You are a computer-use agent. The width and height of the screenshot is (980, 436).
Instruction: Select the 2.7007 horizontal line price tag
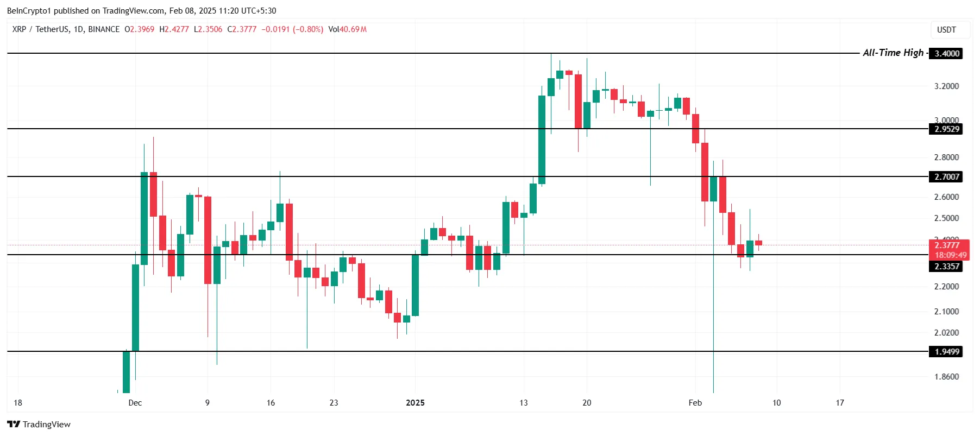[946, 176]
